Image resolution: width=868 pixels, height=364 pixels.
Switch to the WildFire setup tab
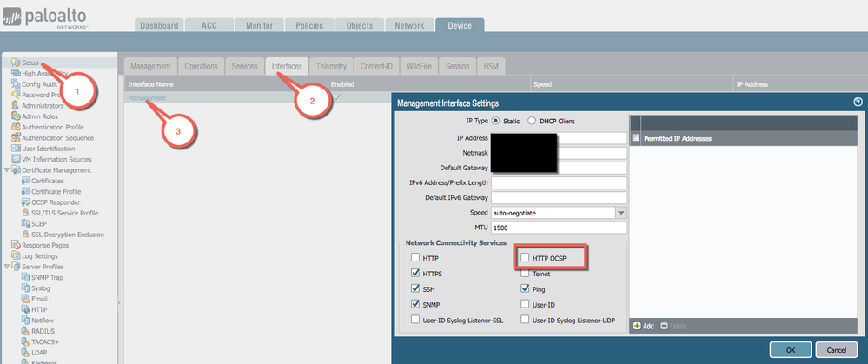coord(419,66)
